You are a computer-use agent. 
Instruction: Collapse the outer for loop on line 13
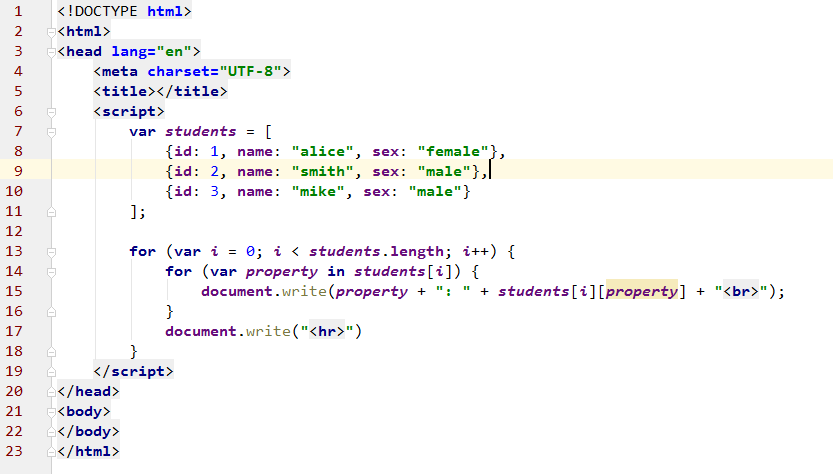[x=51, y=252]
